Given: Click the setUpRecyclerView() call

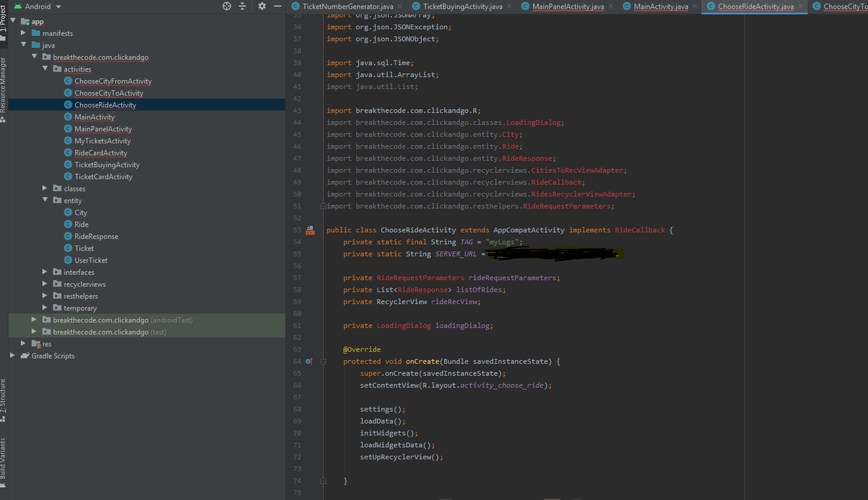Looking at the screenshot, I should 401,457.
